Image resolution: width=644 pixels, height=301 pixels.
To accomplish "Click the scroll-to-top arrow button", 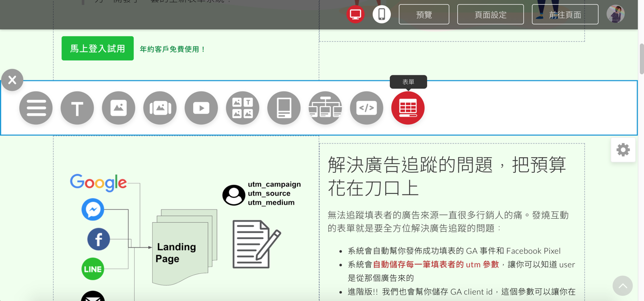I will [x=622, y=286].
